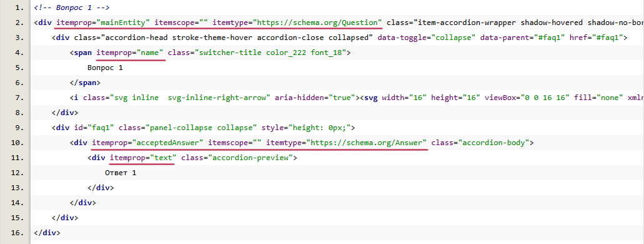Click class "switcher-title color_222 font_18" value
This screenshot has width=644, height=244.
(x=271, y=53)
